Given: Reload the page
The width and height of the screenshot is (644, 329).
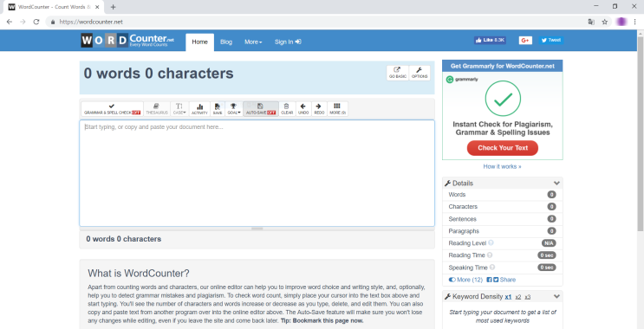Looking at the screenshot, I should (36, 22).
